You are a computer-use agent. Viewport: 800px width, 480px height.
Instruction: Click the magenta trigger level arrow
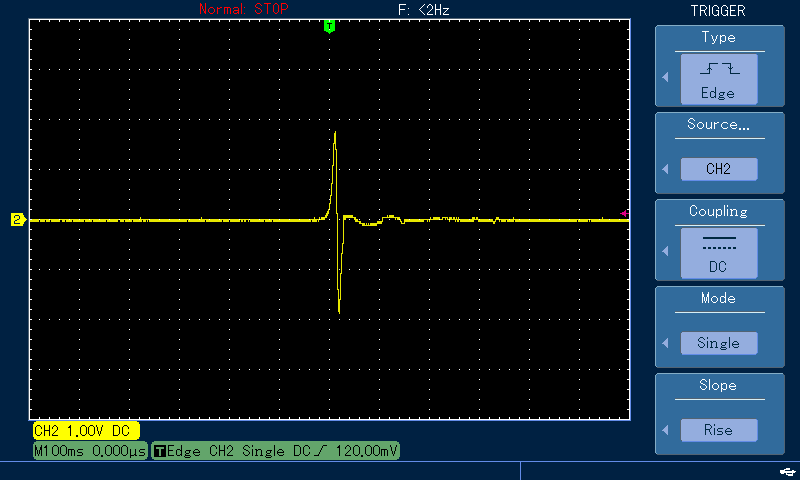623,213
